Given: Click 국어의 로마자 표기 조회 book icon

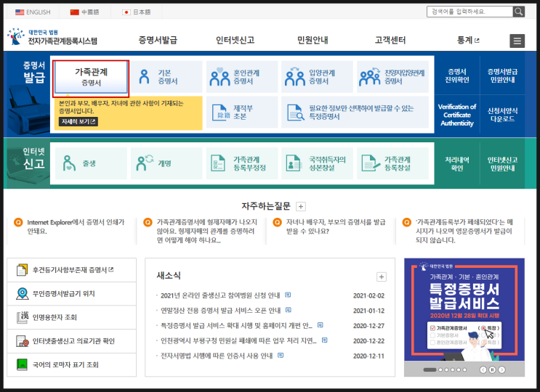Looking at the screenshot, I should 22,364.
